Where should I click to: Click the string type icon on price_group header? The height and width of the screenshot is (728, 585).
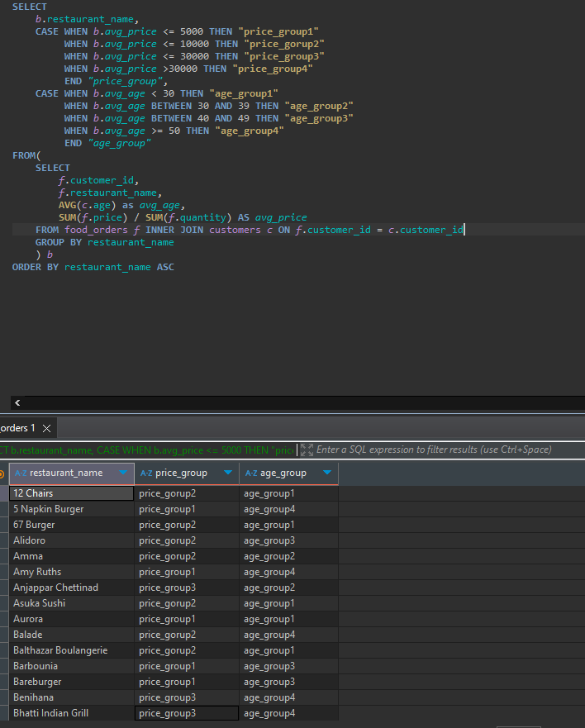146,473
